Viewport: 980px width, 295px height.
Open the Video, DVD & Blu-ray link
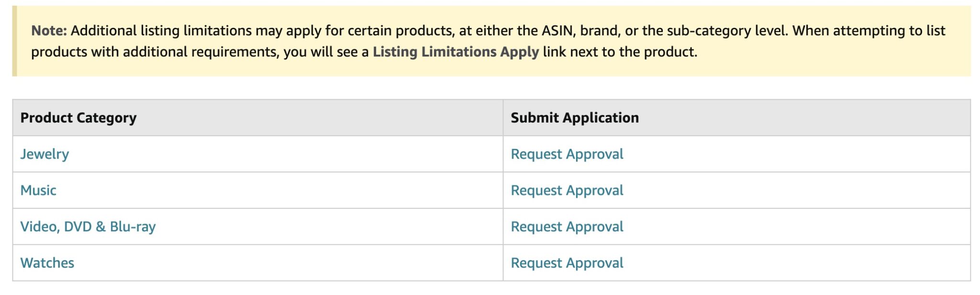[88, 227]
